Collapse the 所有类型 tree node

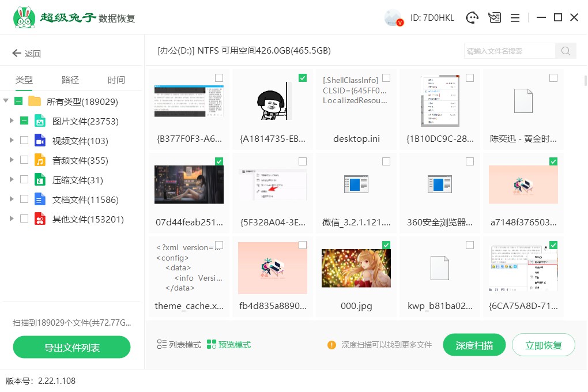click(5, 100)
